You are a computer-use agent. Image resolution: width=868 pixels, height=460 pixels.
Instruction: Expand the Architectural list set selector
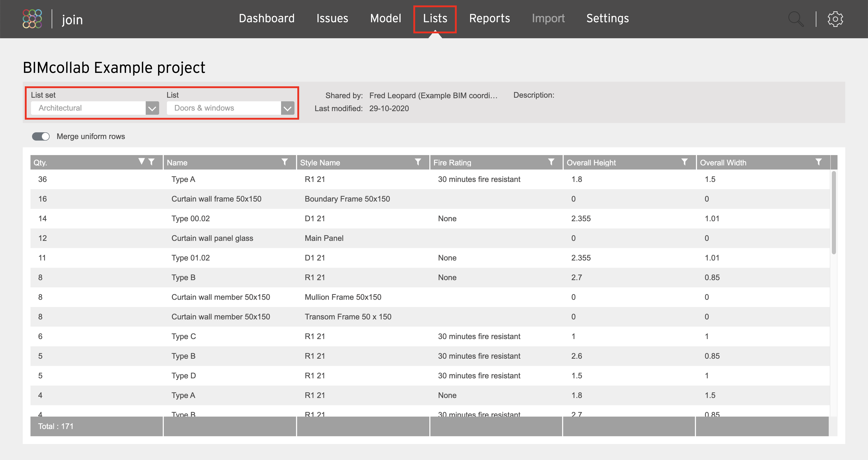pos(152,108)
